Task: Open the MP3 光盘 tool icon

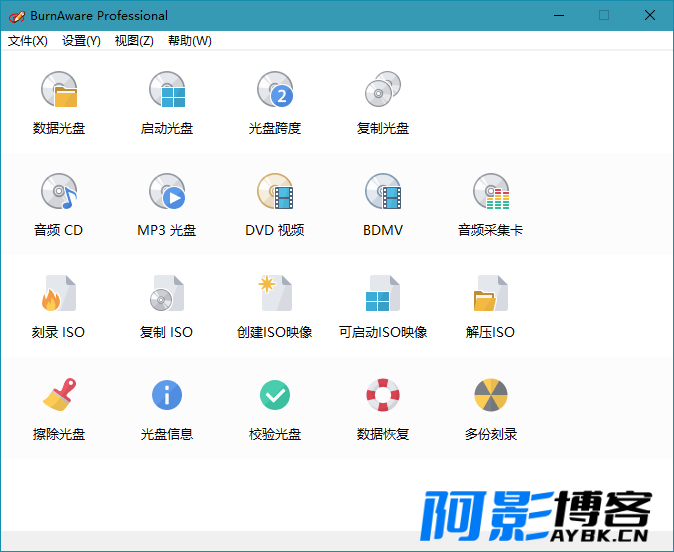Action: point(167,191)
